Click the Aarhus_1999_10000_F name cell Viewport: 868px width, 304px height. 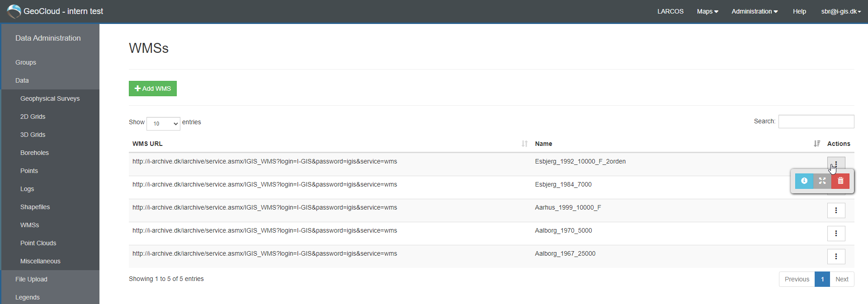click(568, 207)
